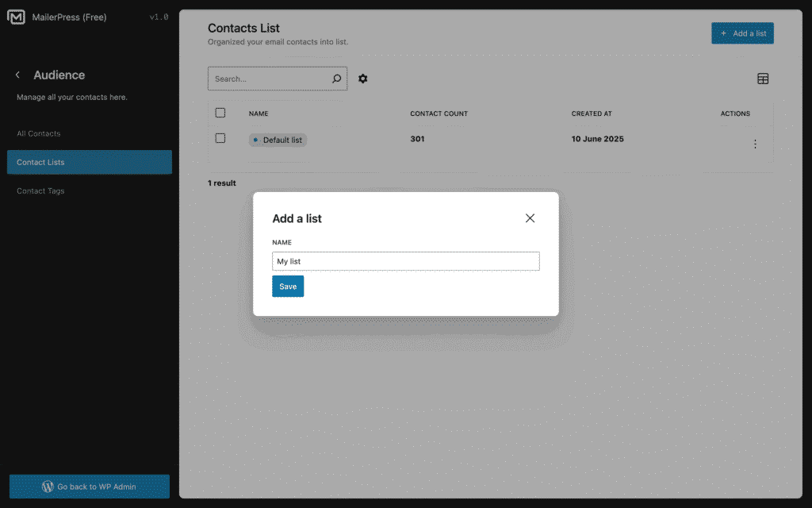
Task: Click the Go back to WP Admin button
Action: 89,487
